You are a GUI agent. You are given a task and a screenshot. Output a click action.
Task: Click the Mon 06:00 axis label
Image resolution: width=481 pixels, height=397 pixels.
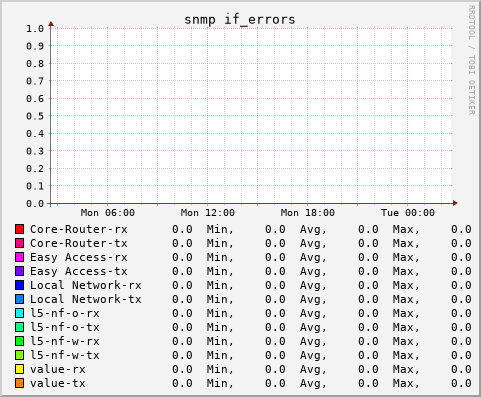[108, 213]
